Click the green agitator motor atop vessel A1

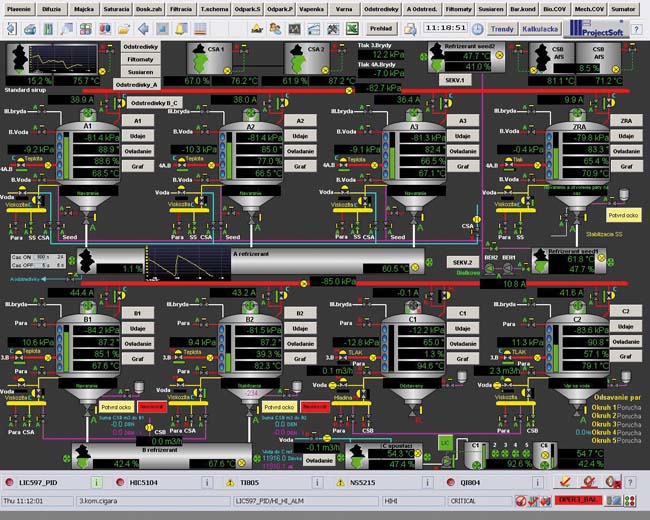87,113
